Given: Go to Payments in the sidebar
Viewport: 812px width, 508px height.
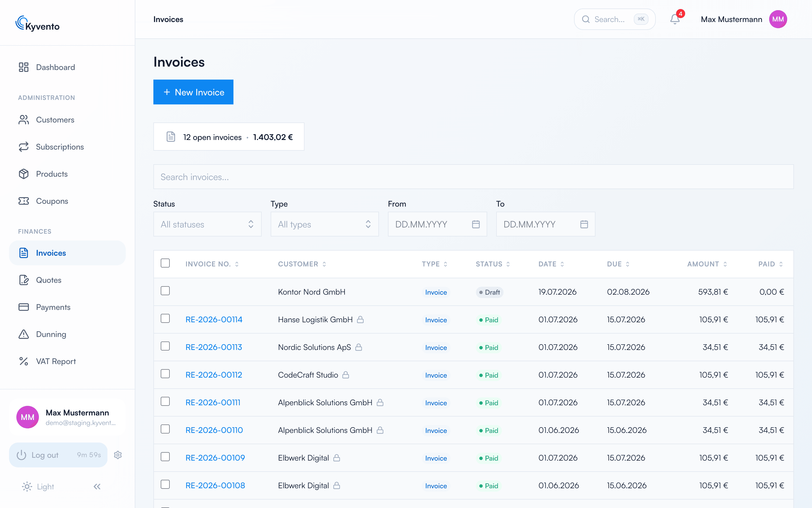Looking at the screenshot, I should 67,307.
